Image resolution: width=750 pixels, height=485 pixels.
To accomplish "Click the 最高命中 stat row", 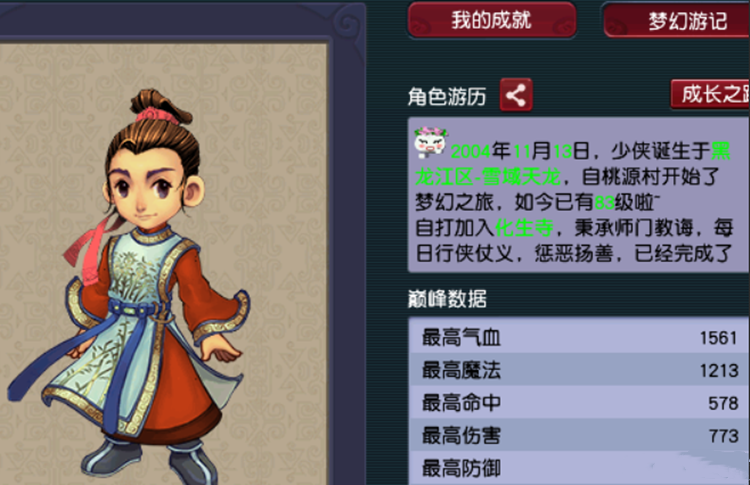I will (x=579, y=402).
